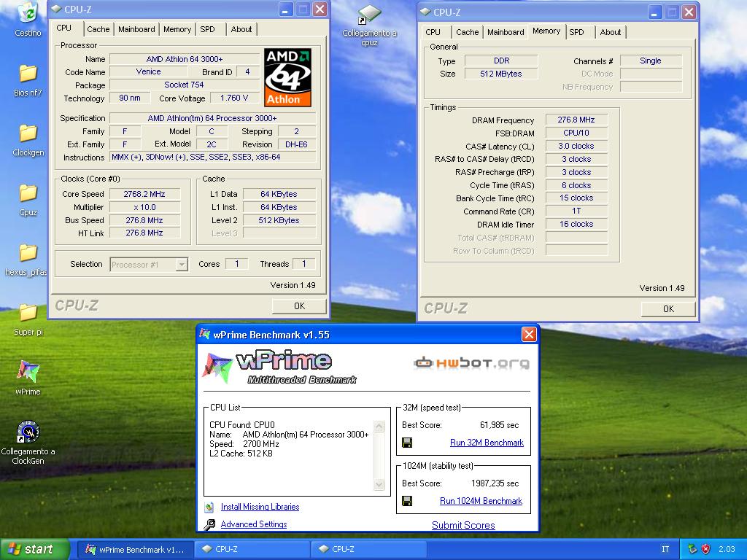Click the taskbar clock showing 2.03
Screen dimensions: 747x560
click(727, 549)
